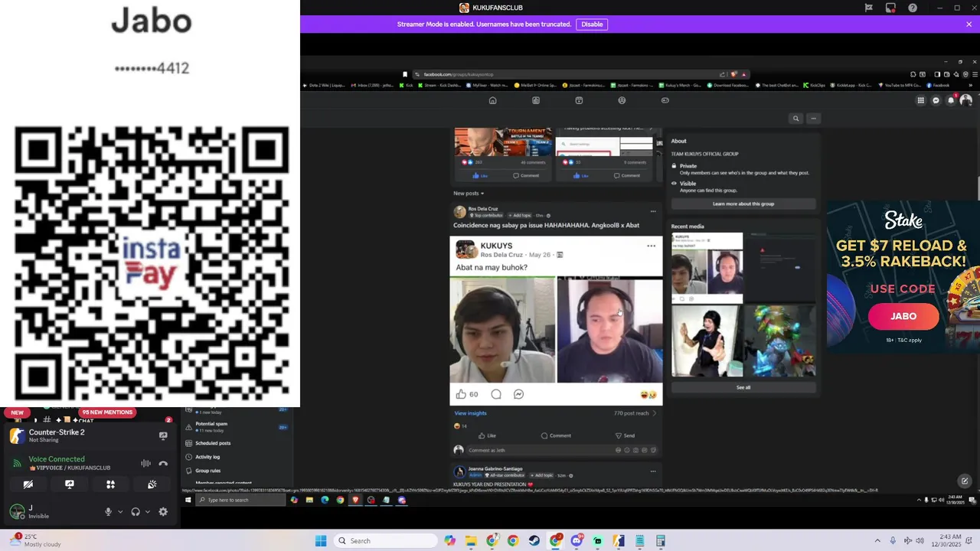This screenshot has height=551, width=980.
Task: Share your screen from the Discord voice panel
Action: 70,484
